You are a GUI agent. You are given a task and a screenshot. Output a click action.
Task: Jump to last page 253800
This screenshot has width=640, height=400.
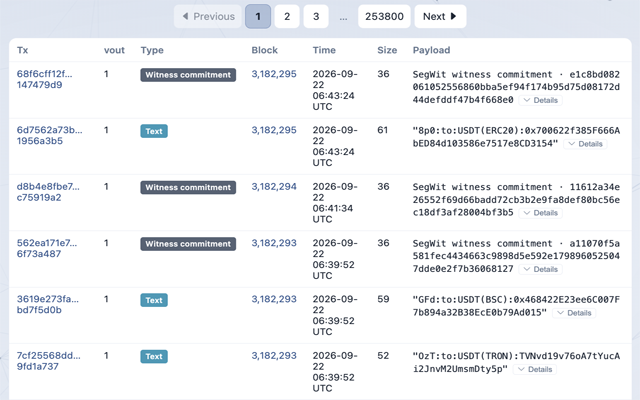coord(384,16)
